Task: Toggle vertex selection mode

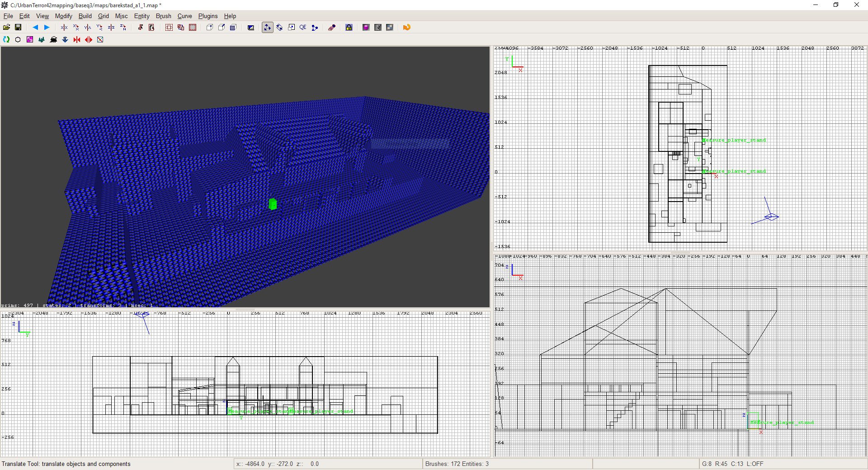Action: (210, 28)
